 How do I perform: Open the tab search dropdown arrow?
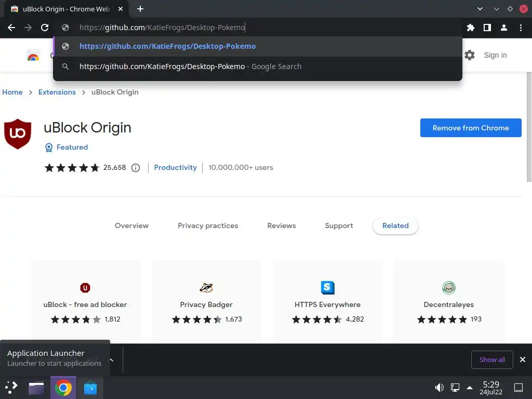[x=480, y=9]
